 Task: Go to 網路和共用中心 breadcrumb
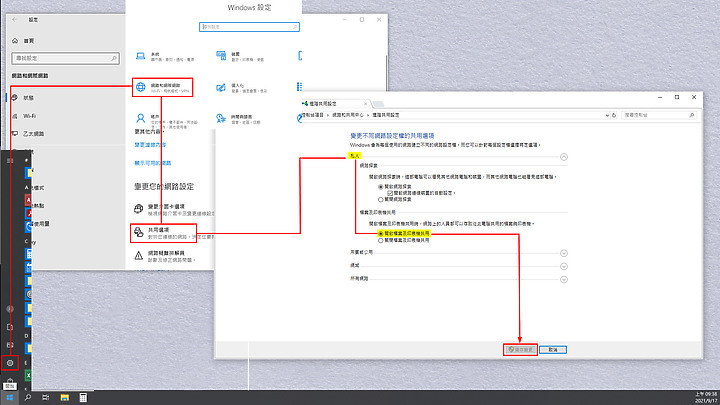pyautogui.click(x=348, y=115)
